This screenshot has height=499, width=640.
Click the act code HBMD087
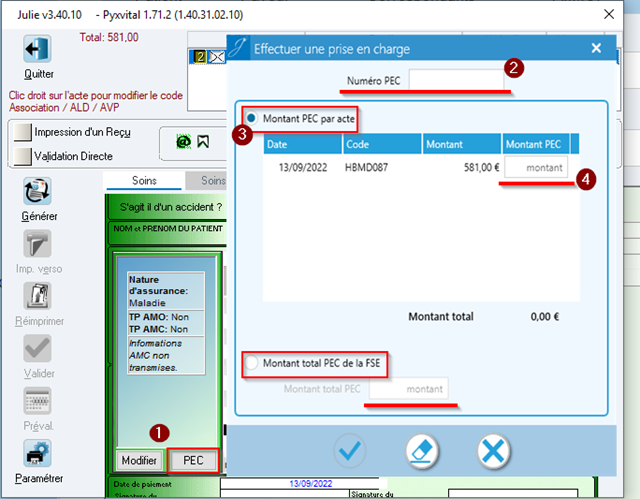tap(366, 167)
